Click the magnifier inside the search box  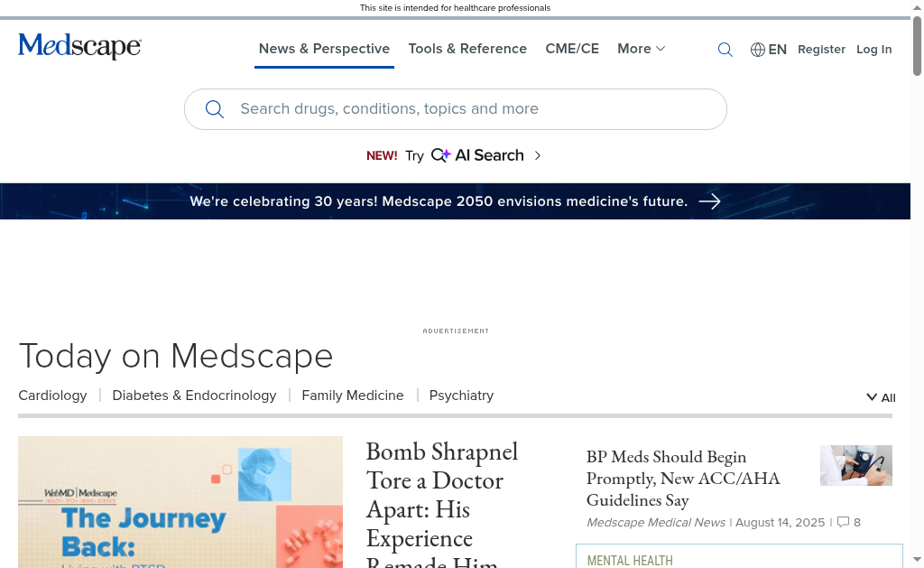(x=215, y=109)
